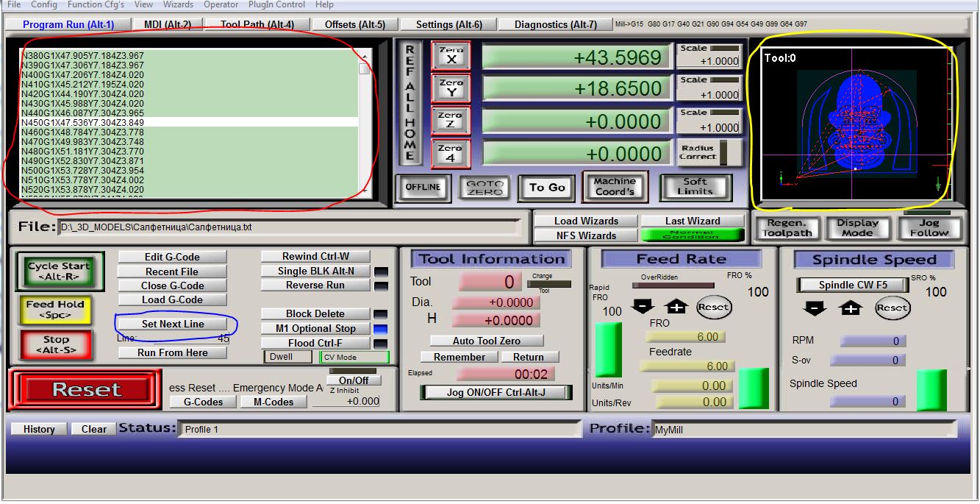Screen dimensions: 980x504
Task: Click the History button
Action: 39,429
